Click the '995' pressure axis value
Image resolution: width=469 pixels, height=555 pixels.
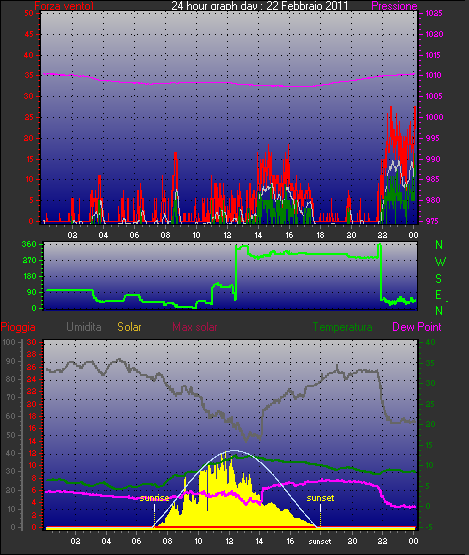[x=433, y=138]
